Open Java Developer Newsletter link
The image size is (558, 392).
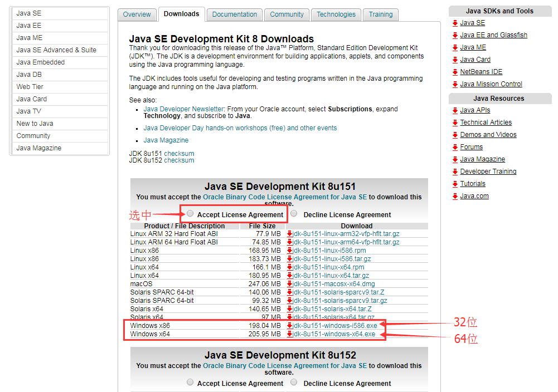tap(183, 109)
